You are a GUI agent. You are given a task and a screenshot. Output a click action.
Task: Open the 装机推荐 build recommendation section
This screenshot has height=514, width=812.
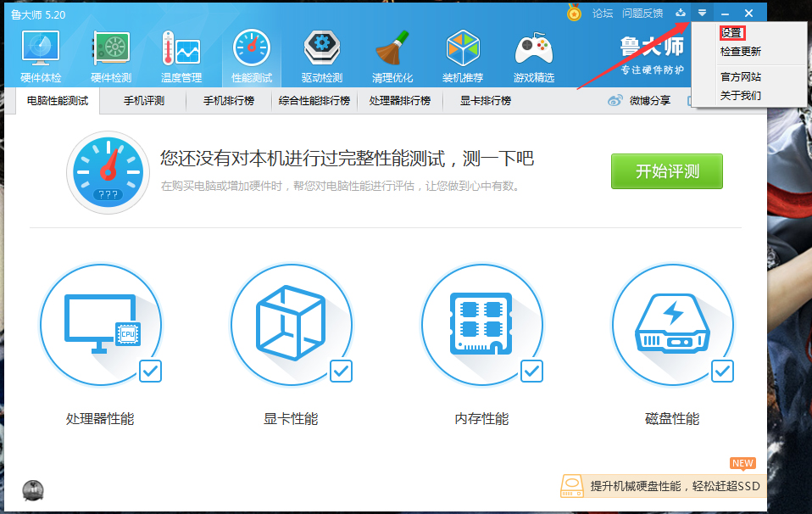click(463, 54)
